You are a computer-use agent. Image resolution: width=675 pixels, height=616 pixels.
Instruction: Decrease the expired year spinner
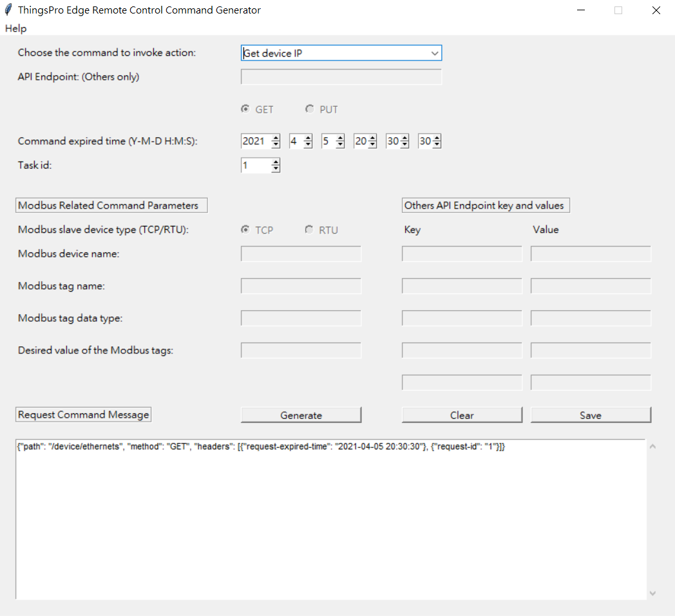coord(276,145)
